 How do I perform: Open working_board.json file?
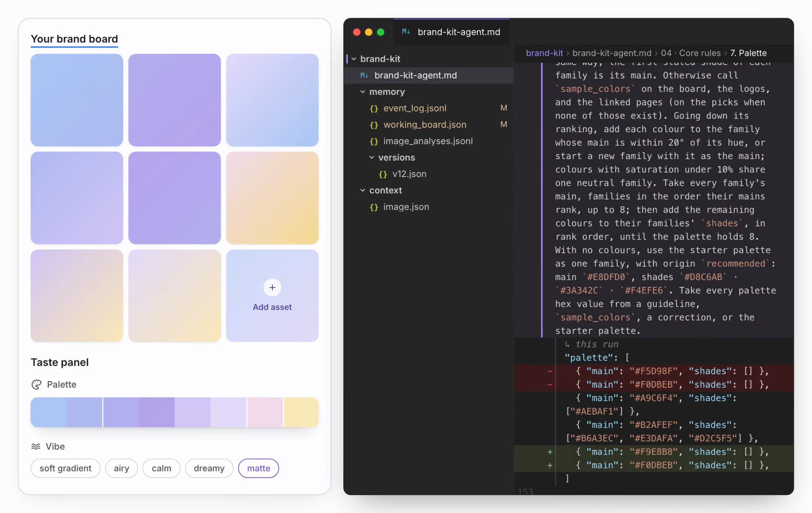tap(429, 125)
